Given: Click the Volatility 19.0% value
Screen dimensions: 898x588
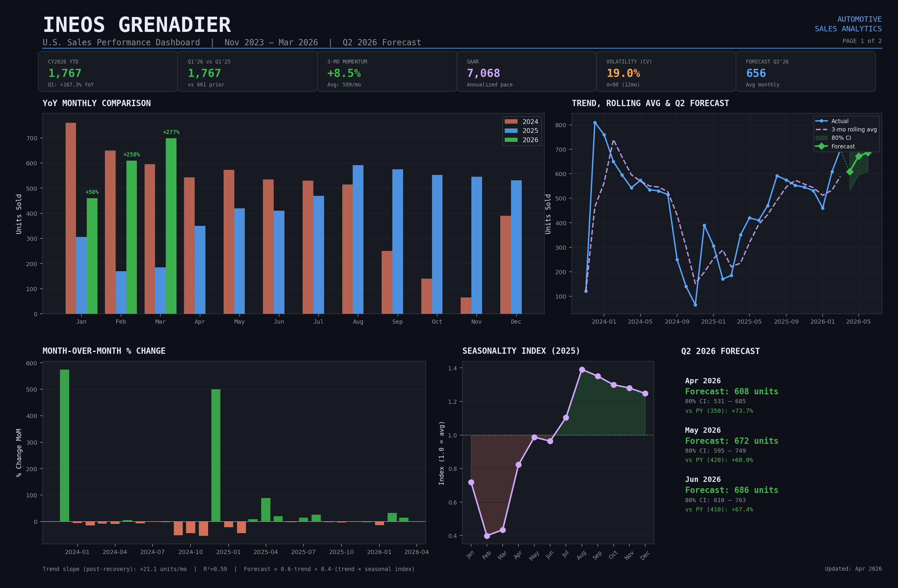Looking at the screenshot, I should click(x=623, y=73).
